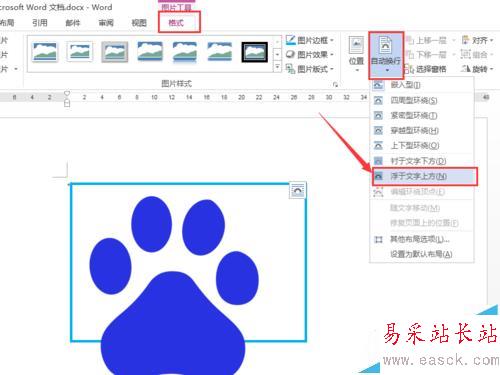This screenshot has height=375, width=500.
Task: Choose 上下型环绕 top and bottom wrapping
Action: pos(422,146)
